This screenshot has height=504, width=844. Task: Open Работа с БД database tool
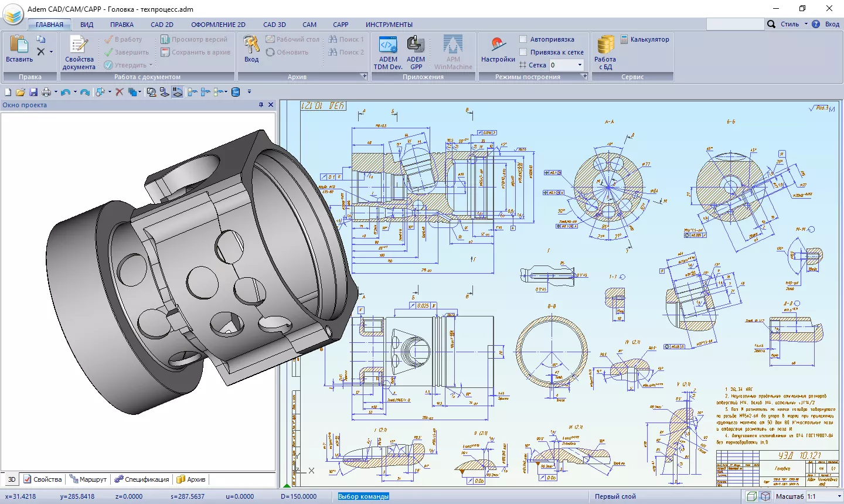coord(605,53)
